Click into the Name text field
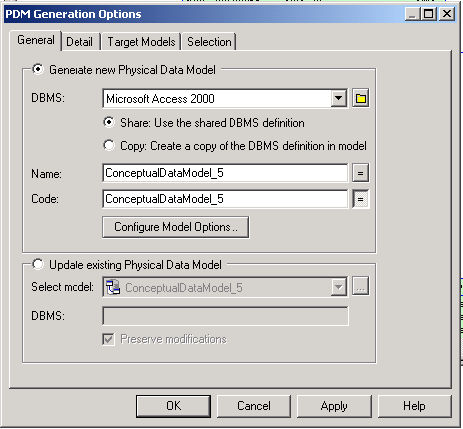This screenshot has width=463, height=429. click(x=225, y=173)
